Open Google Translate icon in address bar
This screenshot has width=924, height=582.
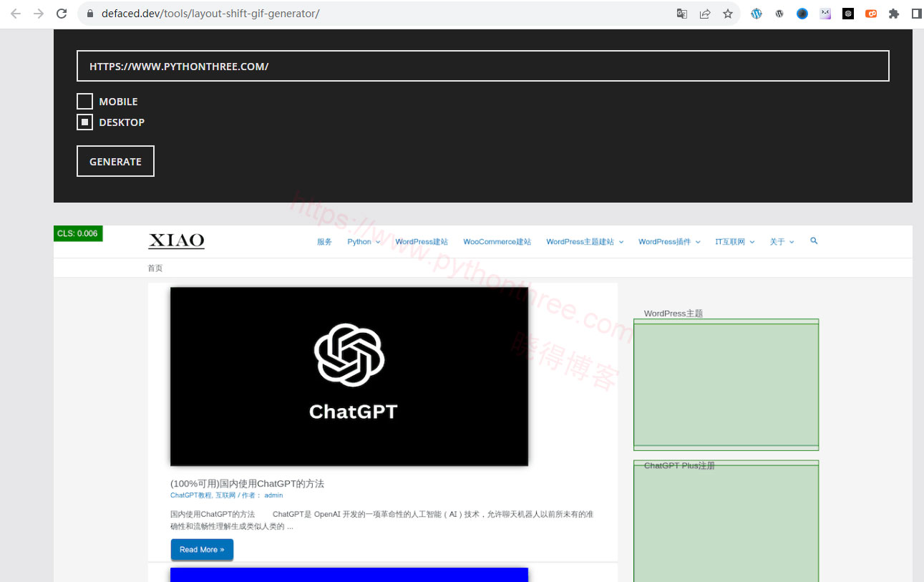682,14
